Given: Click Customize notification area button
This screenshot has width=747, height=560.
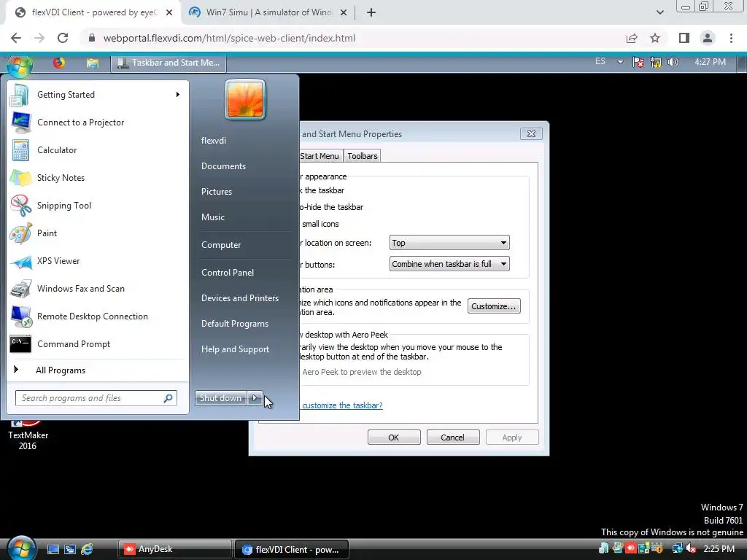Looking at the screenshot, I should (494, 306).
